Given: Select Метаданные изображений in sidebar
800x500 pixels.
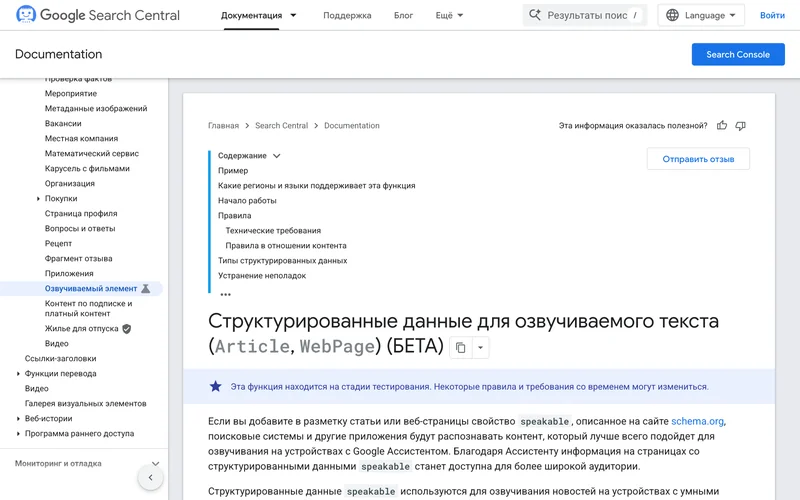Looking at the screenshot, I should [x=96, y=108].
